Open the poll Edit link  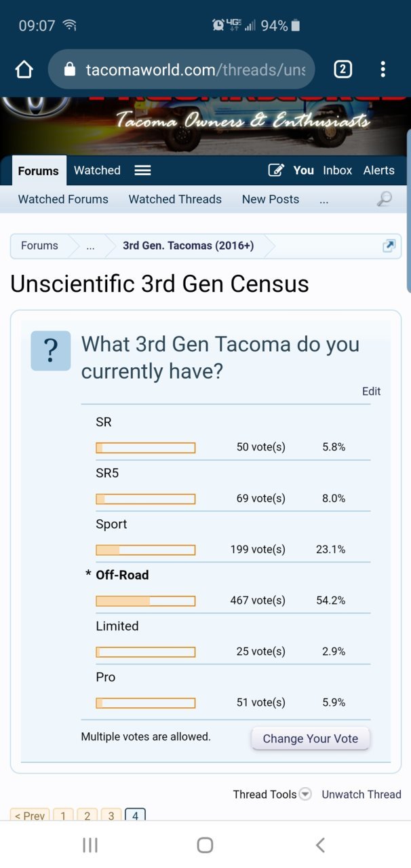click(x=372, y=392)
